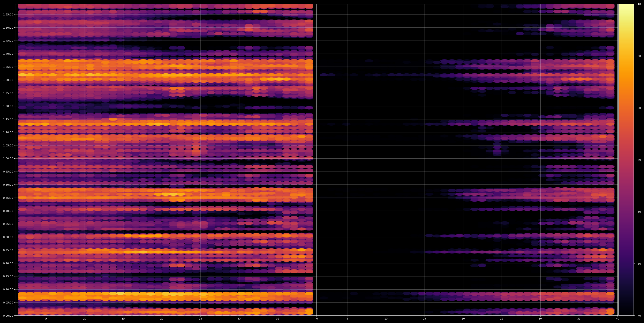644x323 pixels.
Task: Click the 1:05:00 time axis label
Action: [x=8, y=145]
